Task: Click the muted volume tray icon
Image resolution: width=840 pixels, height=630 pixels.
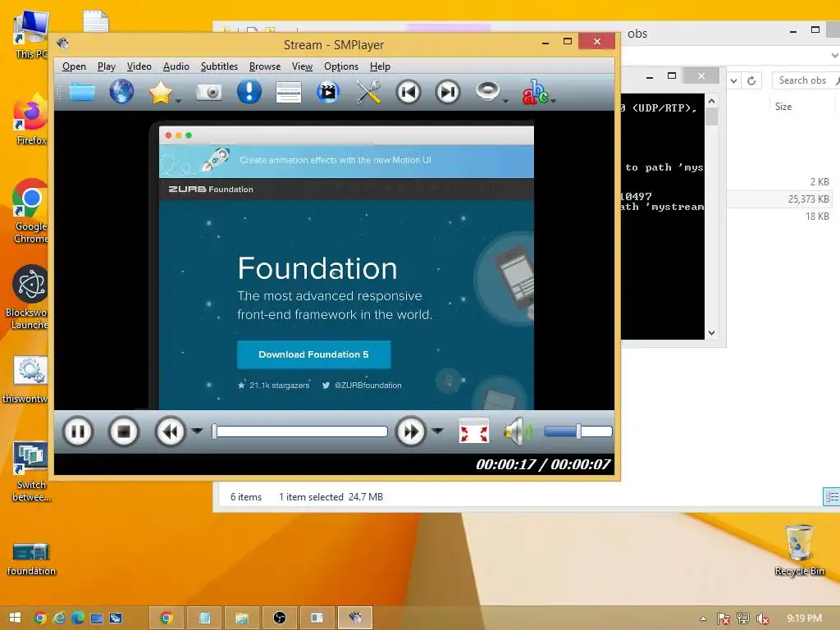Action: pyautogui.click(x=762, y=619)
